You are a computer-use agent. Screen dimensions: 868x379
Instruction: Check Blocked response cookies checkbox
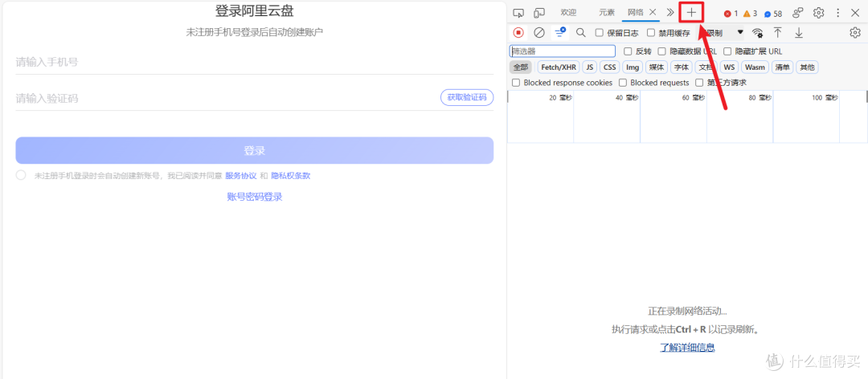516,83
